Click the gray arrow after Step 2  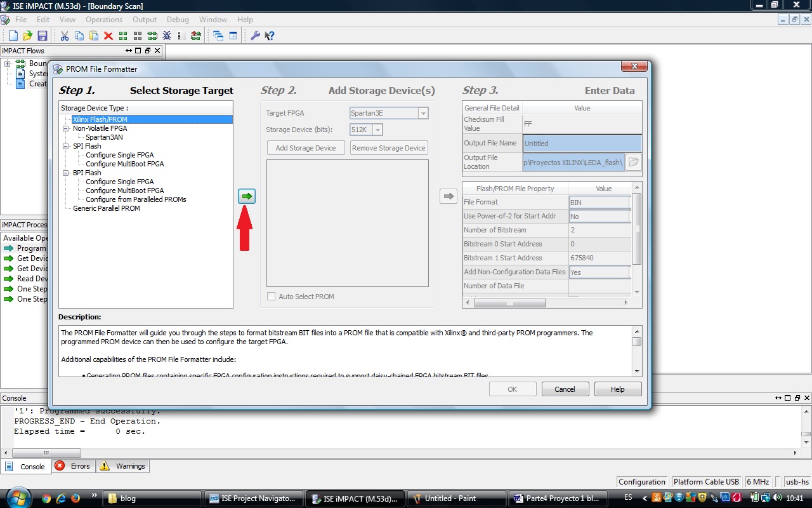point(449,196)
